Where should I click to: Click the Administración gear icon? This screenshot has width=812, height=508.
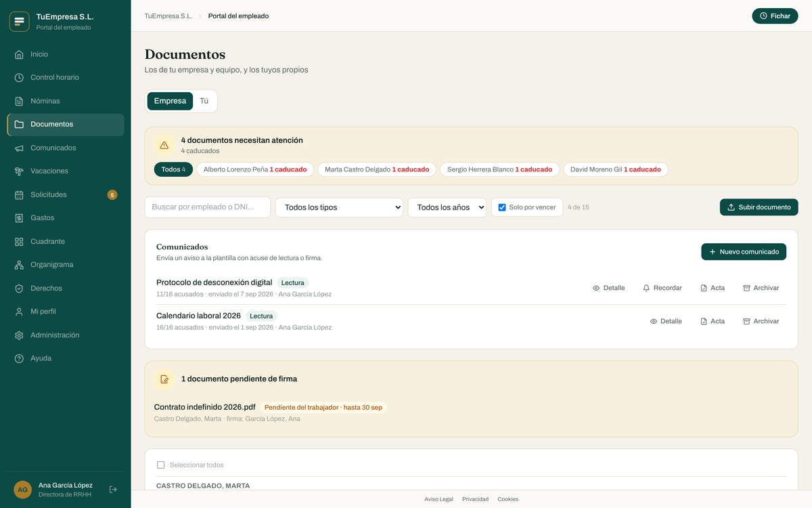[19, 335]
